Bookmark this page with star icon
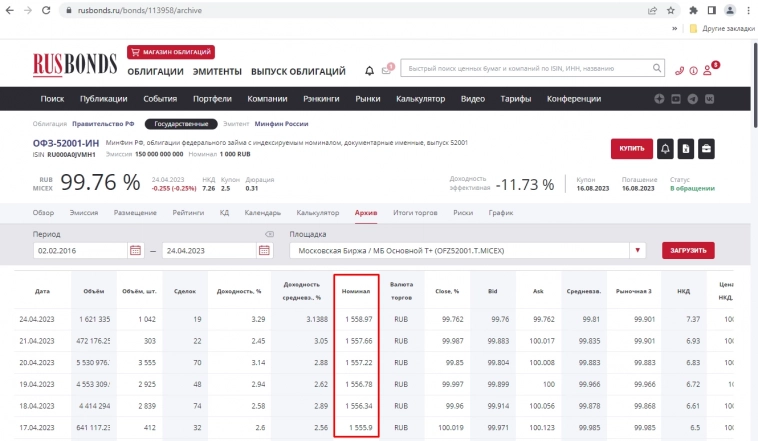Image resolution: width=758 pixels, height=441 pixels. click(672, 11)
